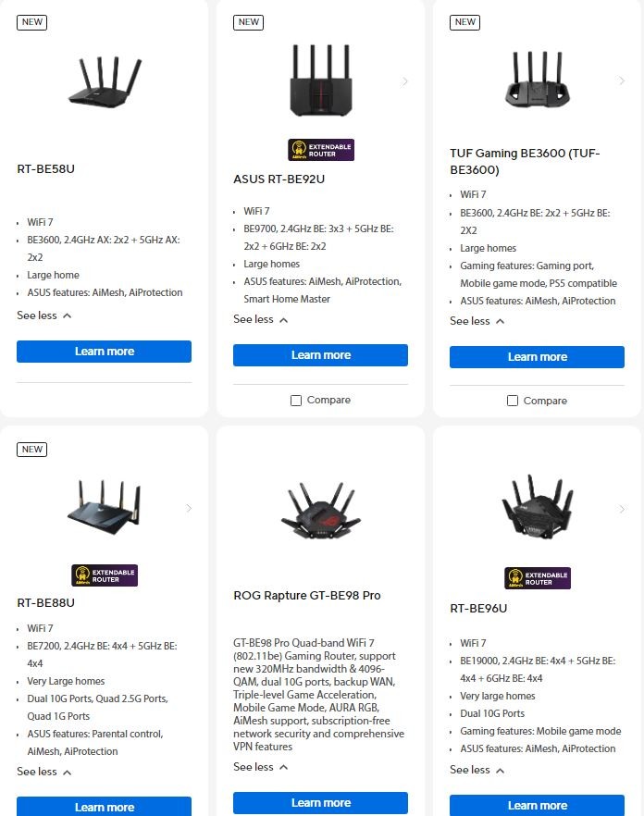Click Extendable Router badge on RT-BE92U

(321, 150)
